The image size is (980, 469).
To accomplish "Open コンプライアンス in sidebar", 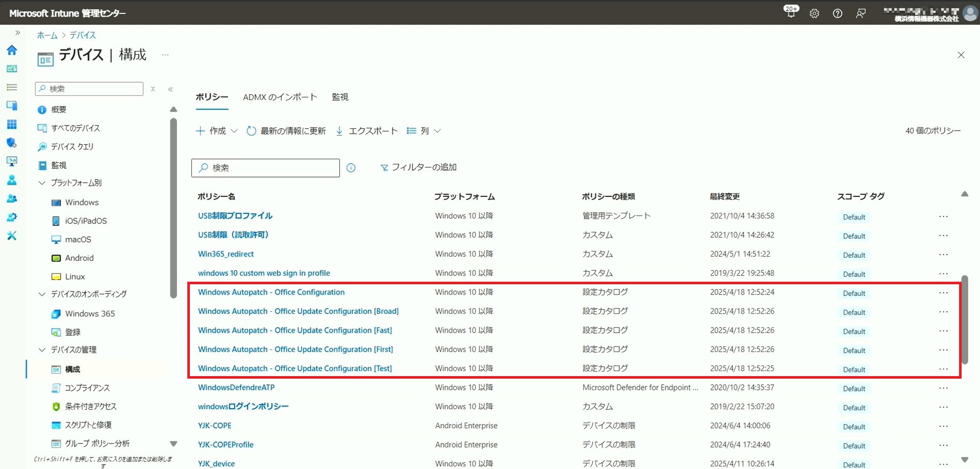I will point(87,388).
